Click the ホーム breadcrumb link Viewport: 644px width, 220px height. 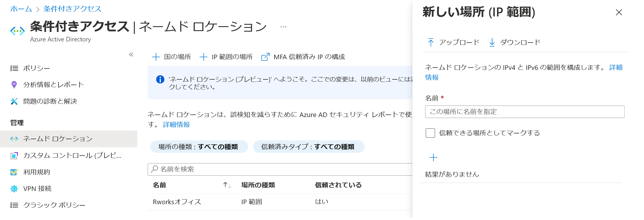click(x=21, y=9)
